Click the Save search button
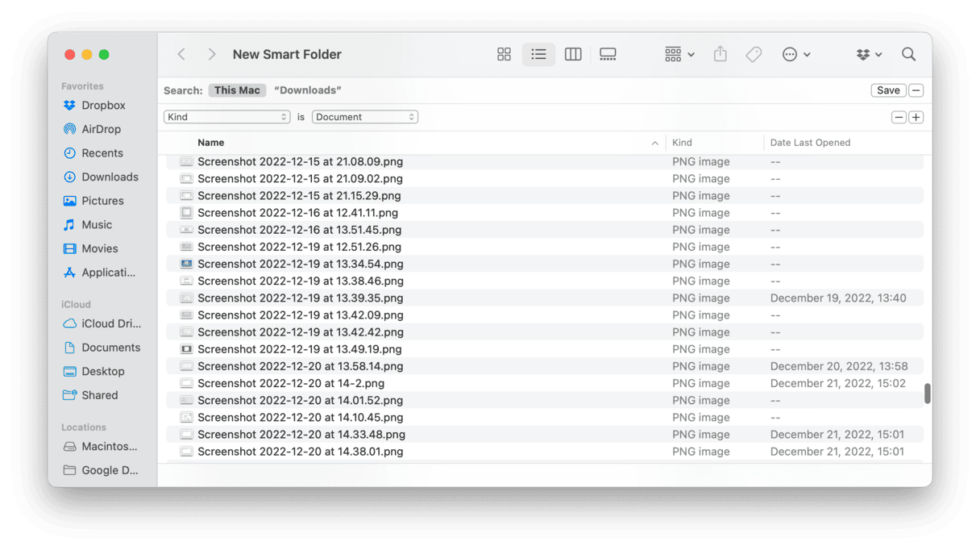Viewport: 980px width, 550px height. [x=888, y=90]
